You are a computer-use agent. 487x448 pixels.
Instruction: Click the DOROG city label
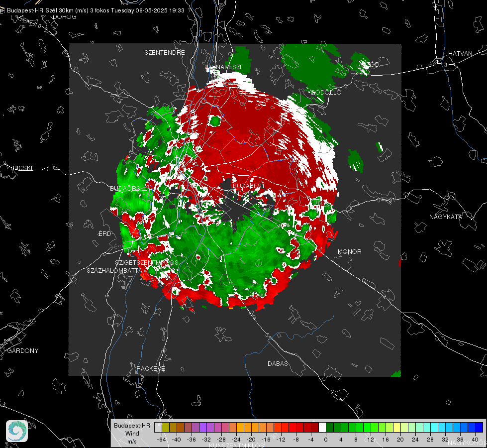(65, 17)
